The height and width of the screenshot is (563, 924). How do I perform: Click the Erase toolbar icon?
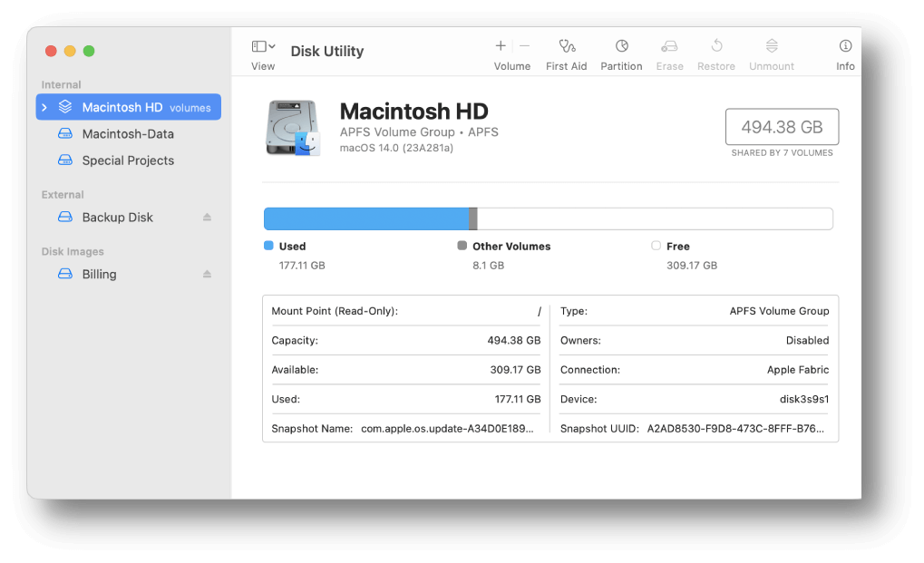(x=669, y=46)
